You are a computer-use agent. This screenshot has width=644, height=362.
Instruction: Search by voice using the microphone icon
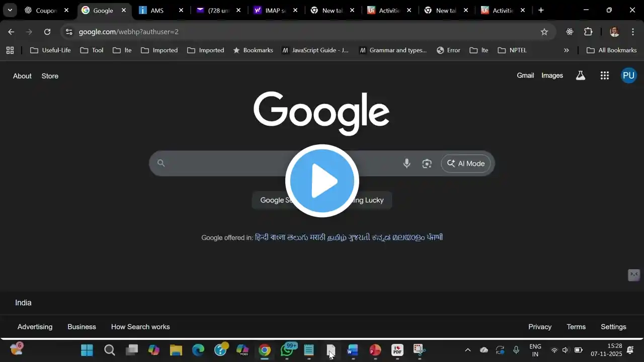point(407,163)
